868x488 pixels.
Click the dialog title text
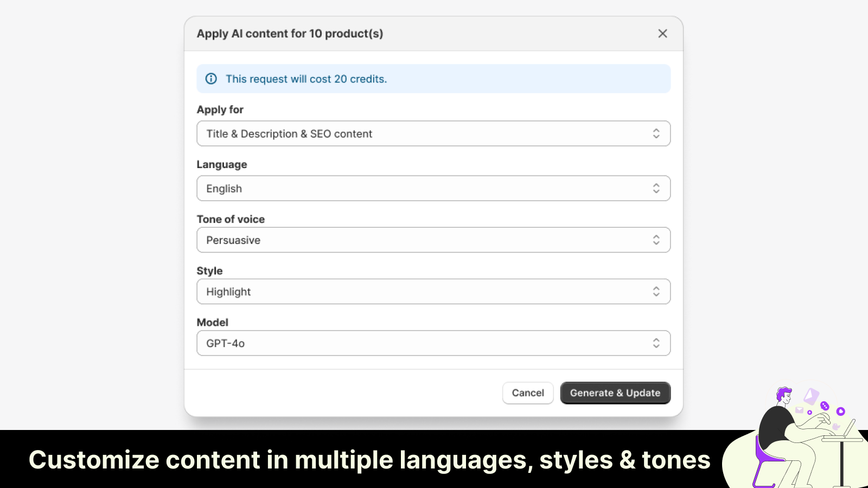(290, 33)
